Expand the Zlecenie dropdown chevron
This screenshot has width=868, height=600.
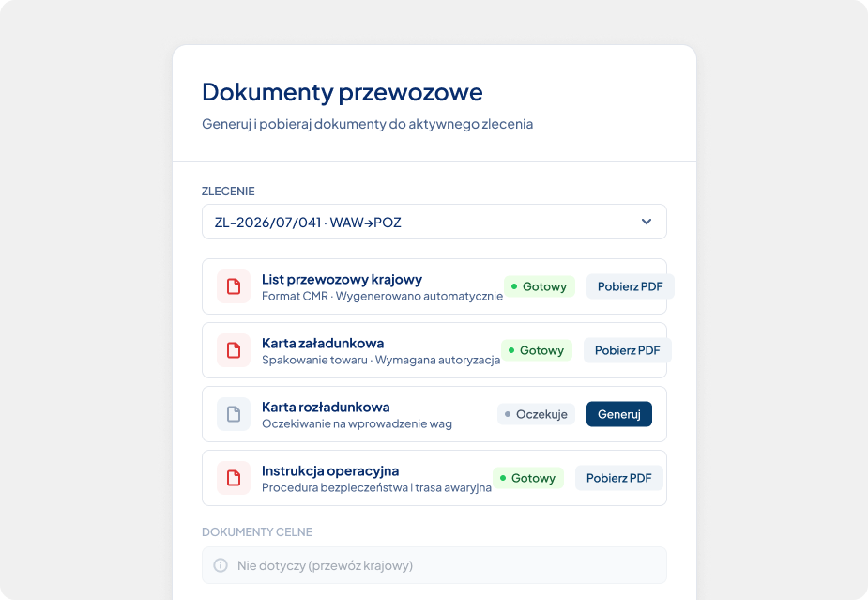(646, 222)
